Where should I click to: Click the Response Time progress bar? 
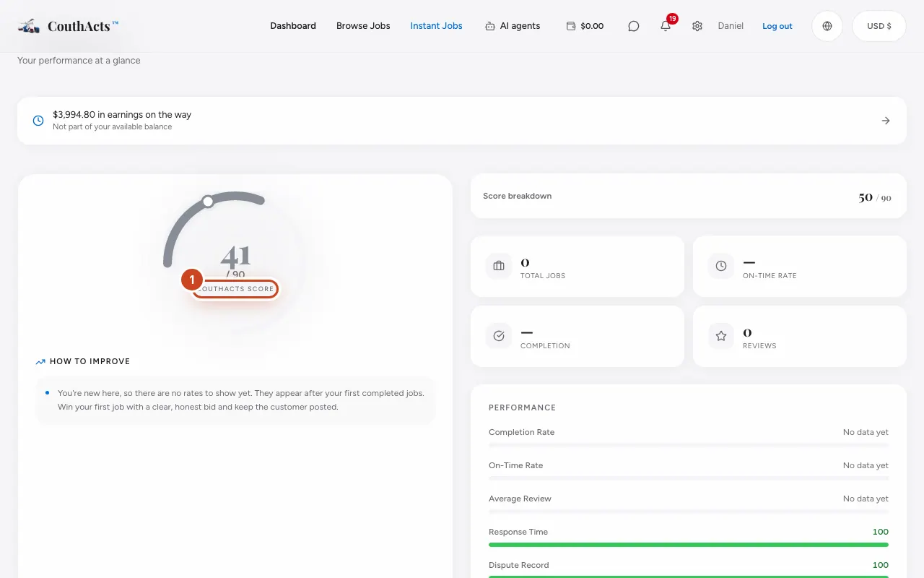point(689,545)
